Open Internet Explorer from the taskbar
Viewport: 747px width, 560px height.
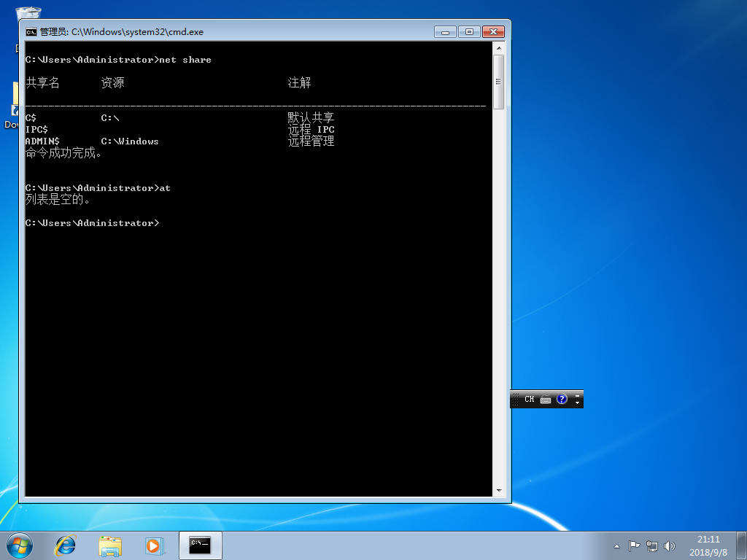pos(66,545)
